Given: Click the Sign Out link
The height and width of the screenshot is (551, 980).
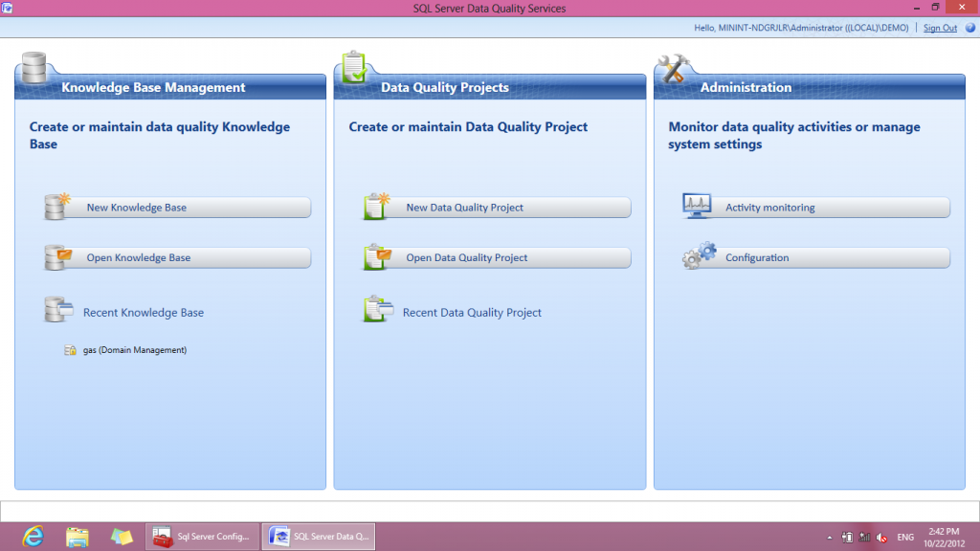Looking at the screenshot, I should [940, 28].
